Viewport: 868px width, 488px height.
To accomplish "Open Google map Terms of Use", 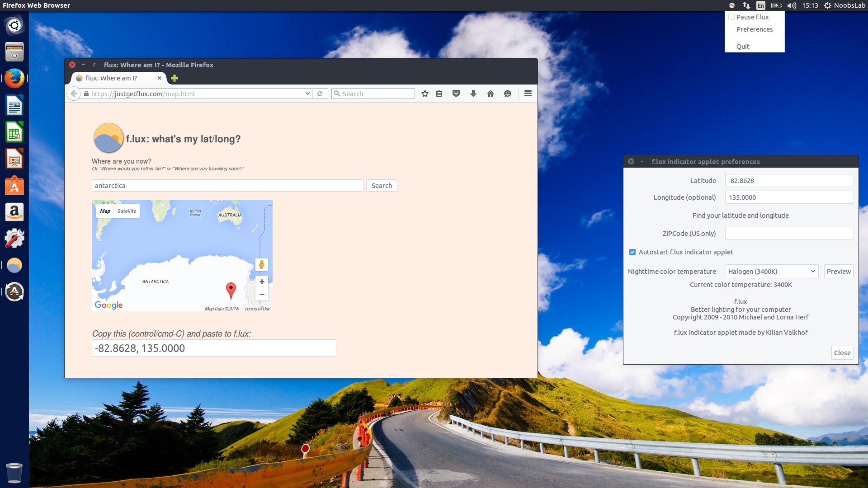I will click(x=257, y=309).
